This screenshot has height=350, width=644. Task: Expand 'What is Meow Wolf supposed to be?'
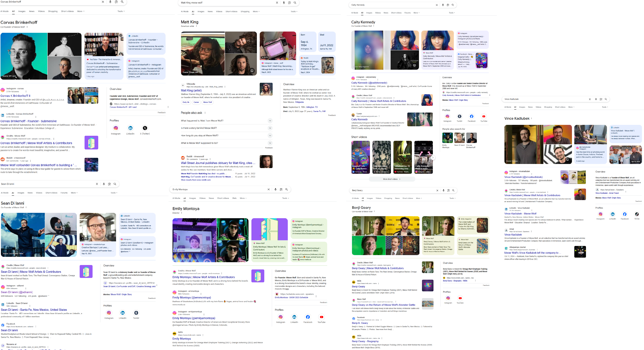click(226, 143)
